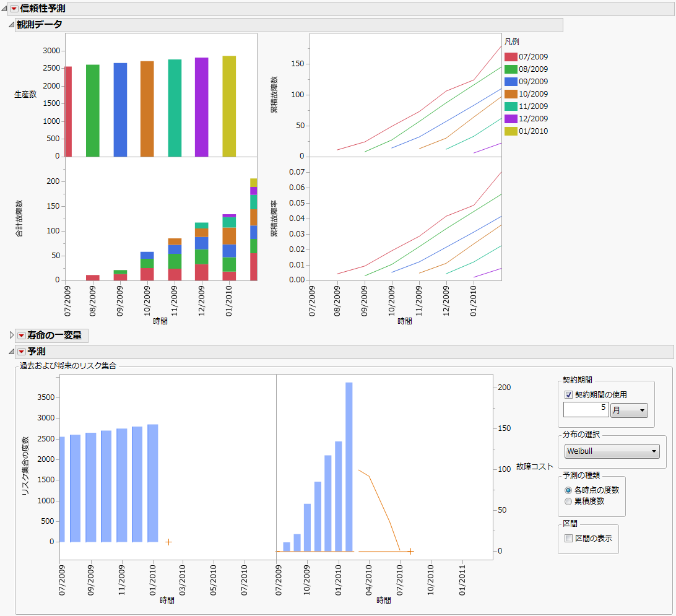676x616 pixels.
Task: Click the 区間 group label
Action: pos(570,523)
